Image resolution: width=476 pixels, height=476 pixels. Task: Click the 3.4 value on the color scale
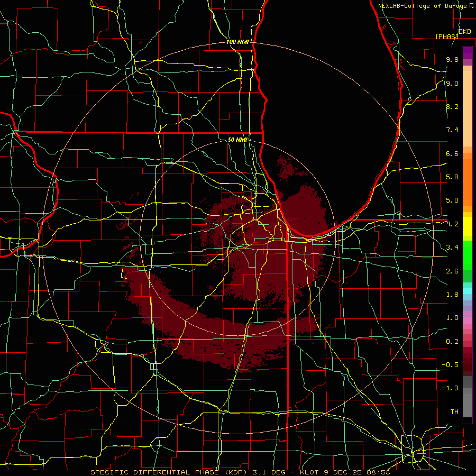(x=452, y=248)
